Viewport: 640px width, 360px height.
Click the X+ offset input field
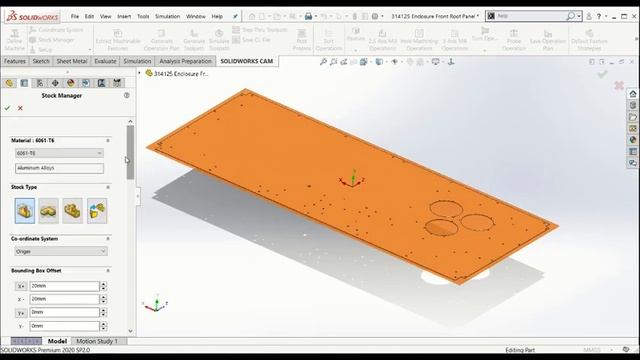coord(64,286)
